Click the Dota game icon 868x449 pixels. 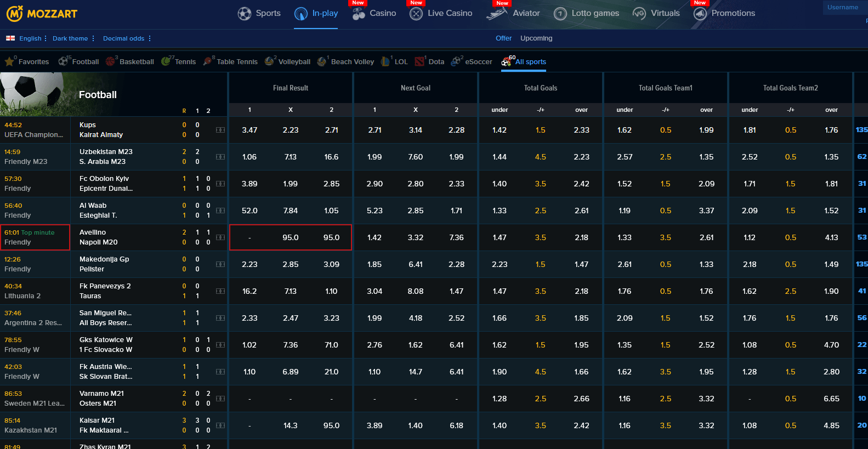[419, 61]
